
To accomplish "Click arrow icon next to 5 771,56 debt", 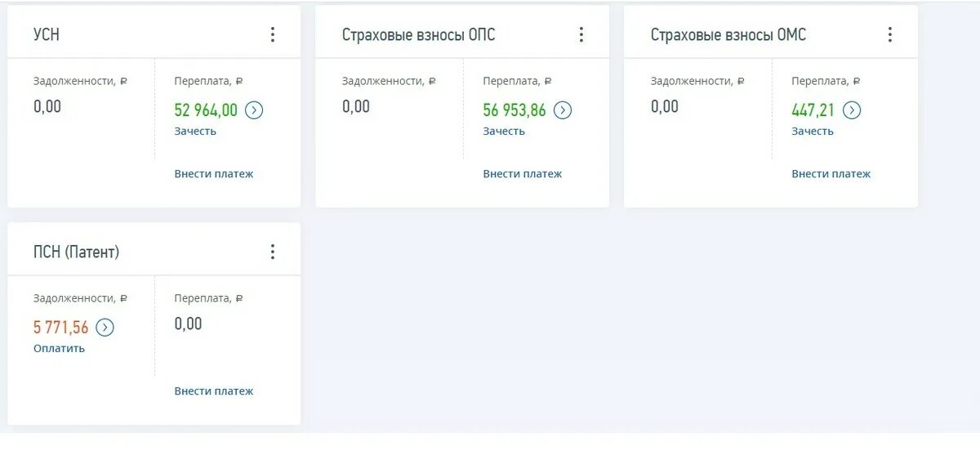I will (x=105, y=328).
